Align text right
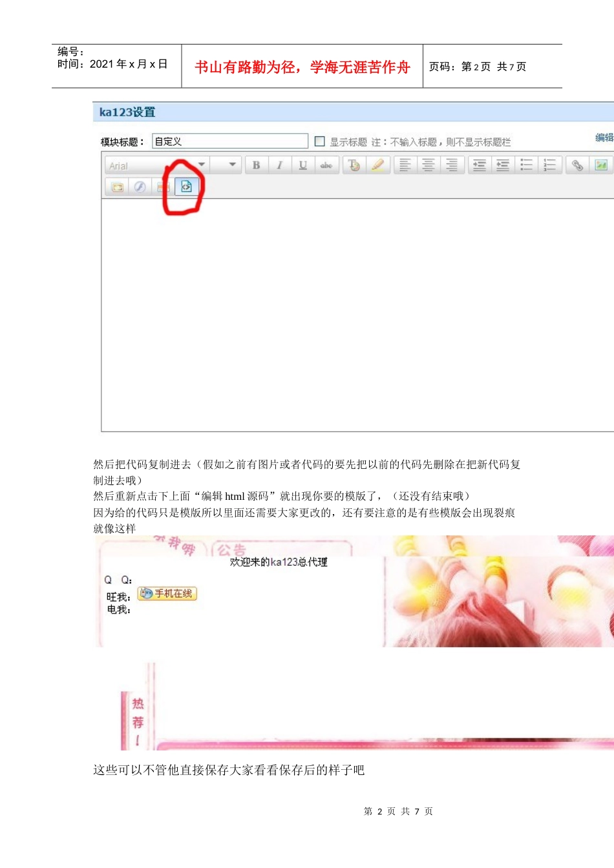The height and width of the screenshot is (868, 614). [x=452, y=165]
